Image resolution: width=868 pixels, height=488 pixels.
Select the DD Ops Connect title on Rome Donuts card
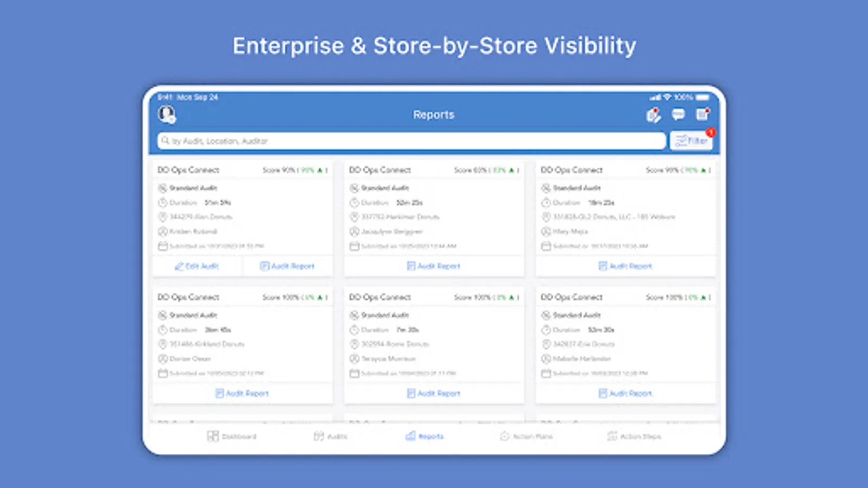click(380, 297)
